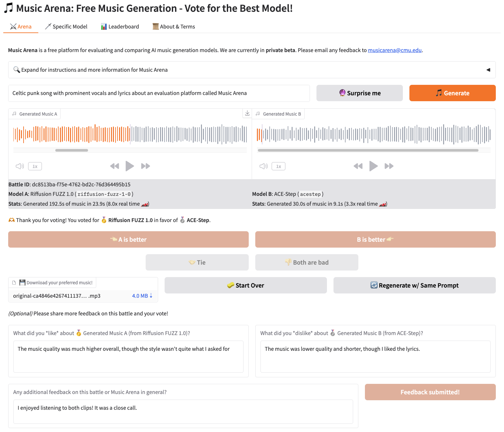504x432 pixels.
Task: Change Music B playback speed 1x
Action: [x=279, y=166]
